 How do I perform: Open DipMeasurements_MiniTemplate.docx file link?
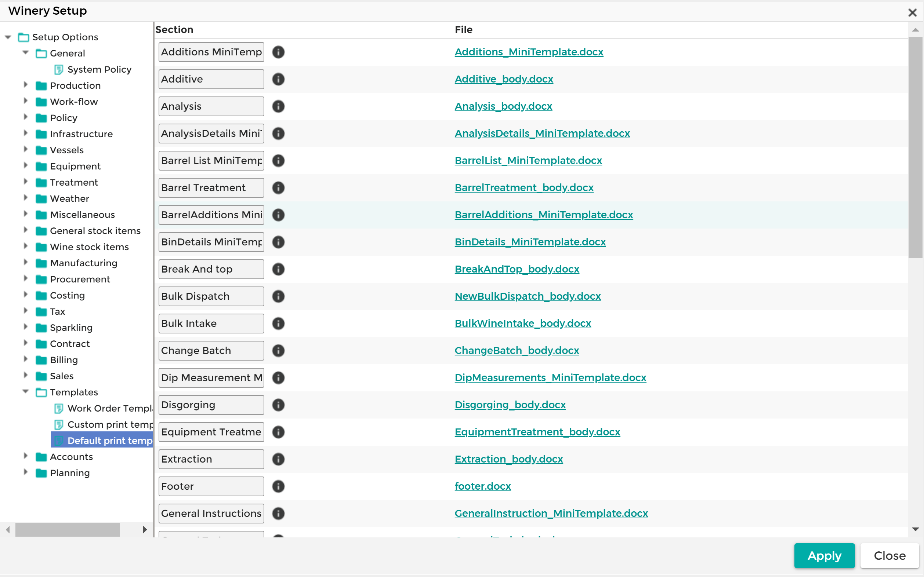coord(550,377)
